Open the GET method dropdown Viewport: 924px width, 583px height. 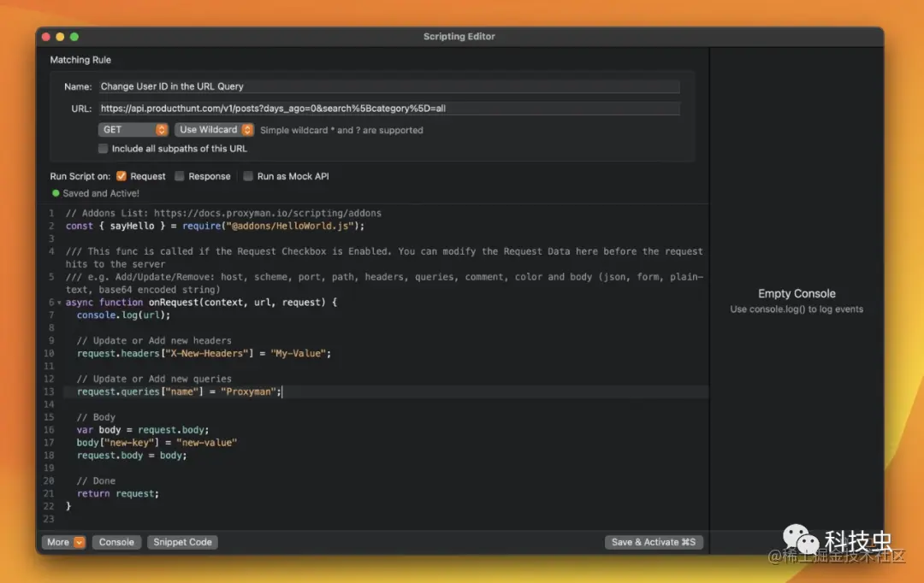point(133,130)
